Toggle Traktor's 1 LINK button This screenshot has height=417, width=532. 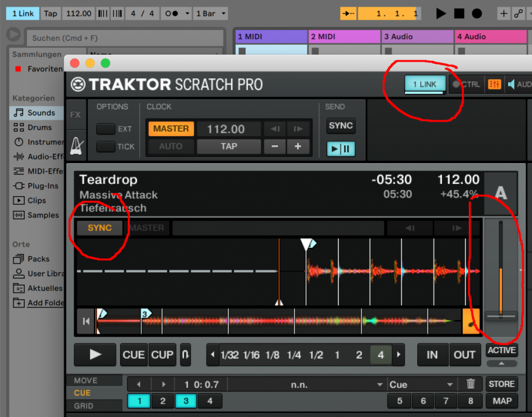pos(424,84)
